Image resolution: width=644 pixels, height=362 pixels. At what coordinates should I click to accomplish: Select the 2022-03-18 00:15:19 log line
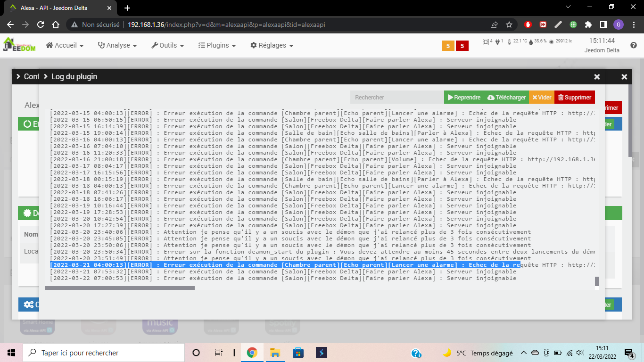(x=322, y=179)
